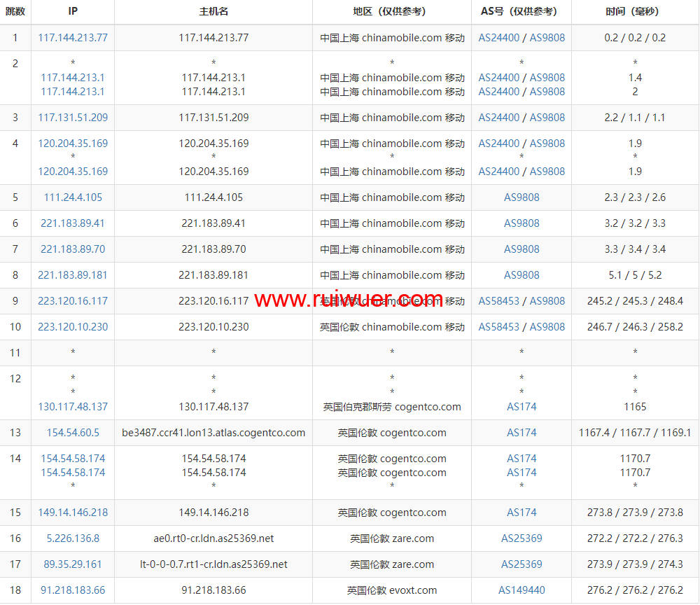The height and width of the screenshot is (605, 700).
Task: Click AS58453 link in hop 9 row
Action: 499,301
